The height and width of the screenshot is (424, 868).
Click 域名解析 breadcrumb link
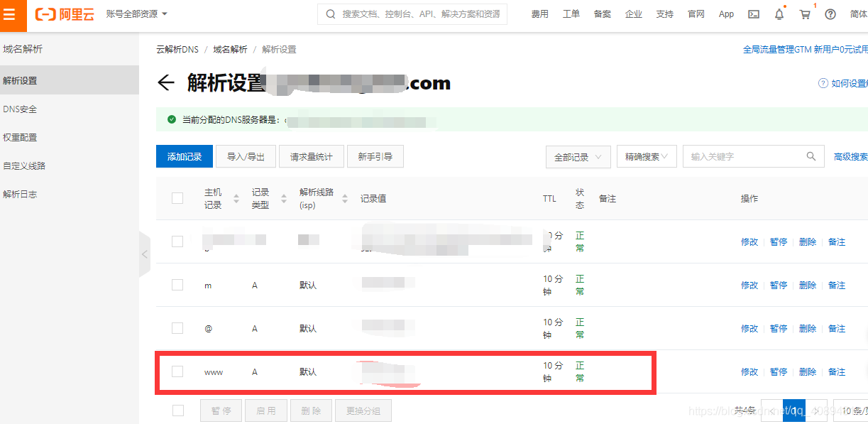(x=230, y=49)
